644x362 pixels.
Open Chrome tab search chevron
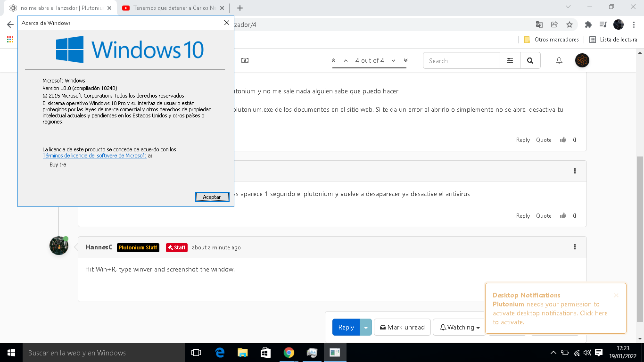568,7
